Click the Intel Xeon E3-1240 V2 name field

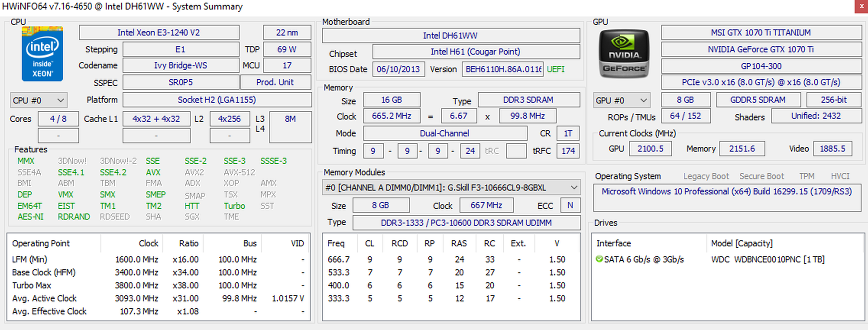159,33
